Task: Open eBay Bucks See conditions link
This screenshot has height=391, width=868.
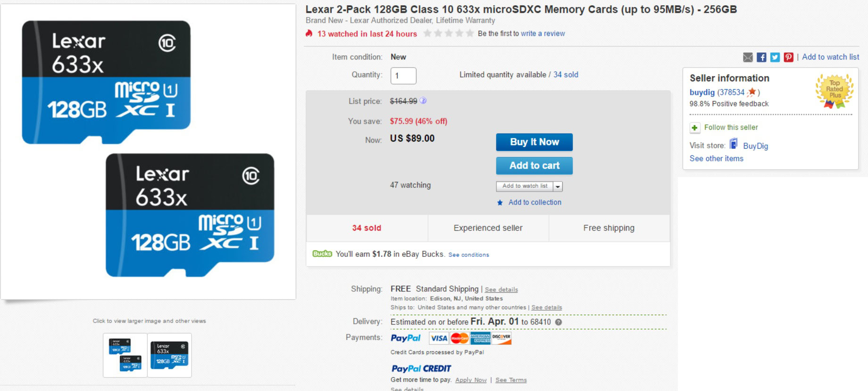Action: click(468, 255)
